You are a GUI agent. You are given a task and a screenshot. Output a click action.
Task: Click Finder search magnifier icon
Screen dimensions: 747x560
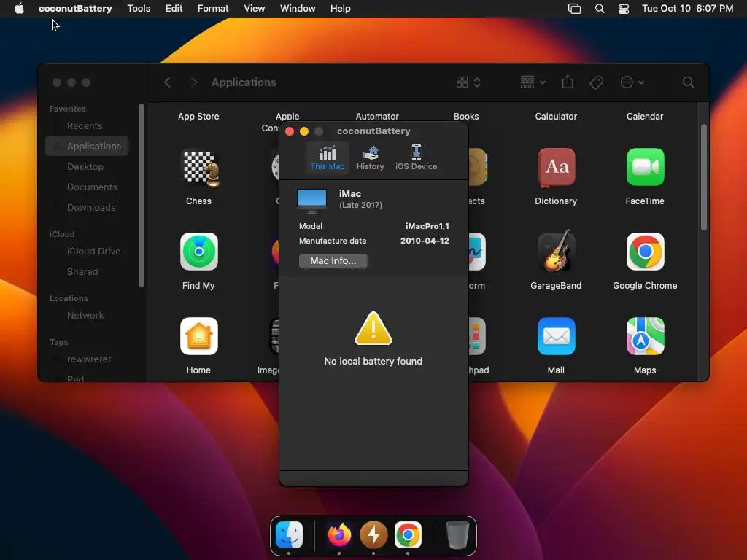688,82
